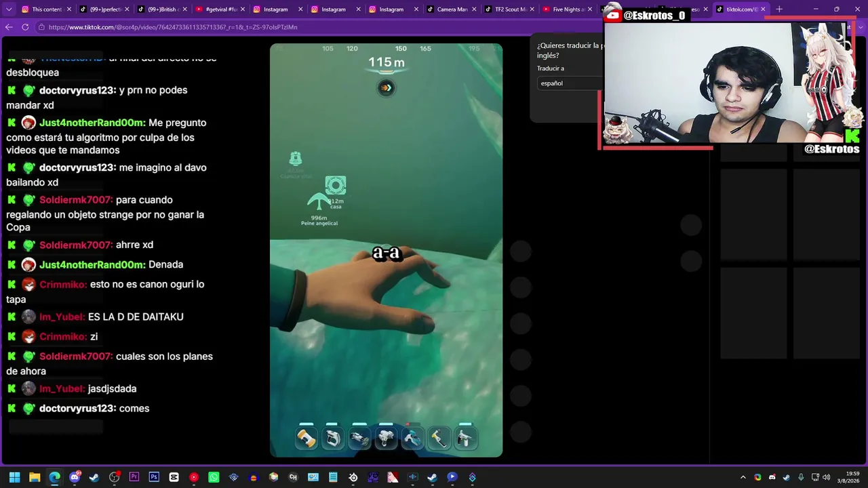868x488 pixels.
Task: Click username doctorvyrus123 on 'comes' message
Action: pyautogui.click(x=77, y=409)
